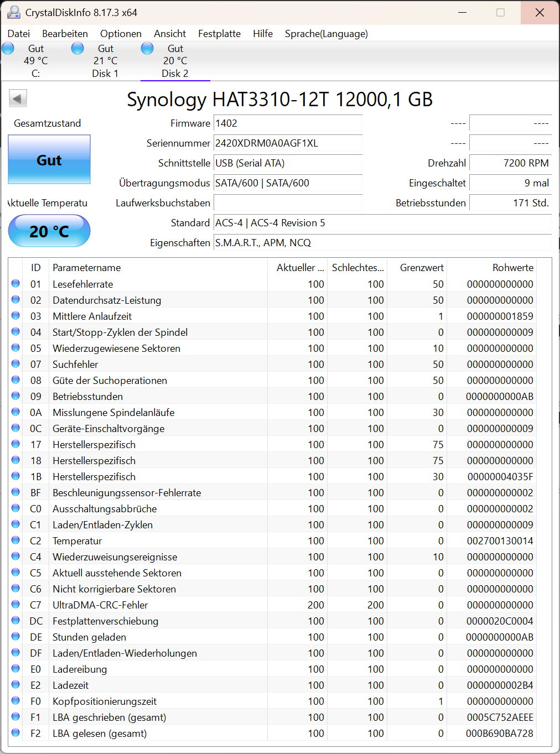Viewport: 560px width, 754px height.
Task: Click the previous disk arrow button
Action: click(18, 98)
